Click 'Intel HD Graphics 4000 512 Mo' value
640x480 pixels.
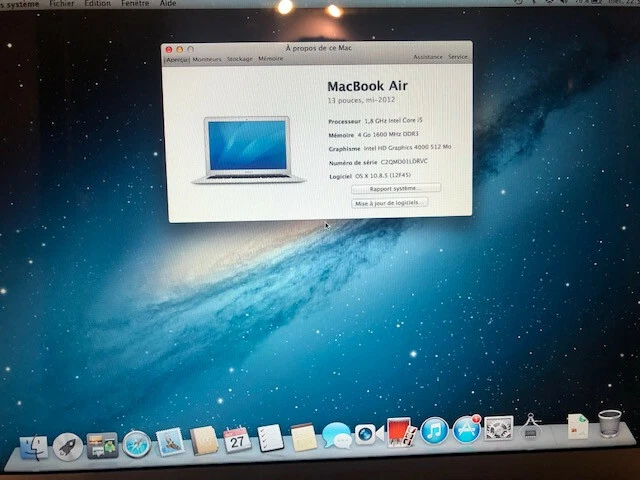(407, 148)
